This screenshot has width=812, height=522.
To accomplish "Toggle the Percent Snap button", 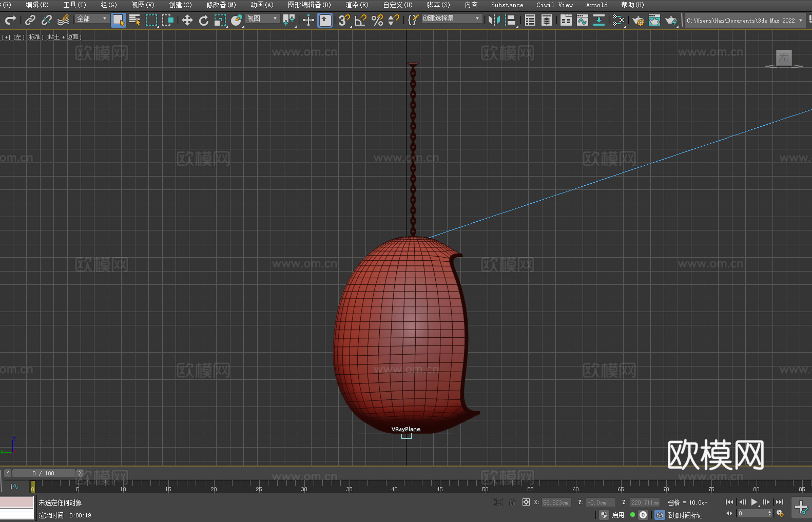I will click(377, 20).
